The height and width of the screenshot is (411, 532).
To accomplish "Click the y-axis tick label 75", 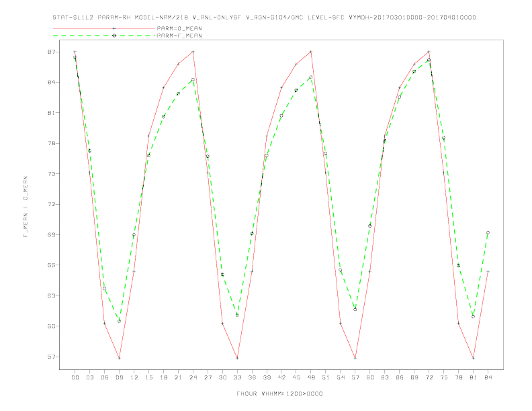I will tap(52, 174).
